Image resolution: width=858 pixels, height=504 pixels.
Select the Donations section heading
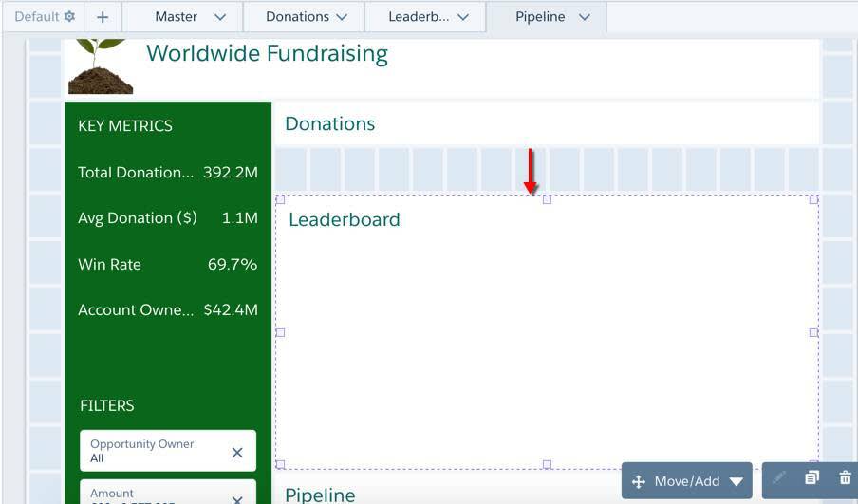point(330,123)
